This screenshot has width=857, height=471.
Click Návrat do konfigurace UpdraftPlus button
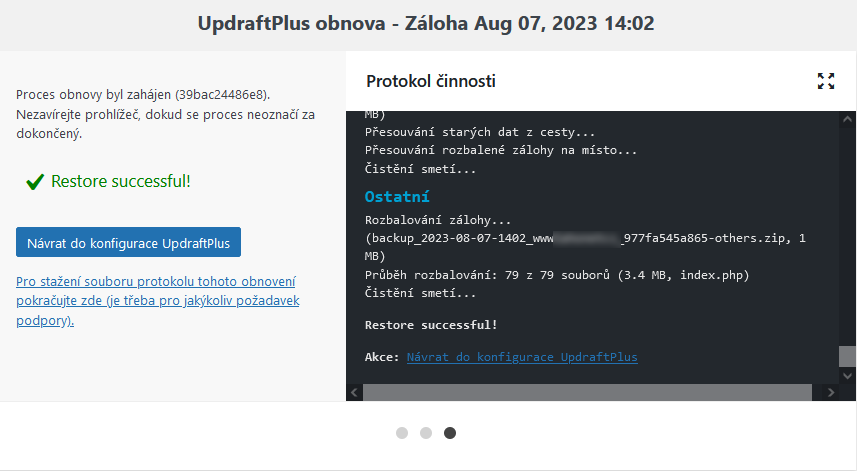128,242
